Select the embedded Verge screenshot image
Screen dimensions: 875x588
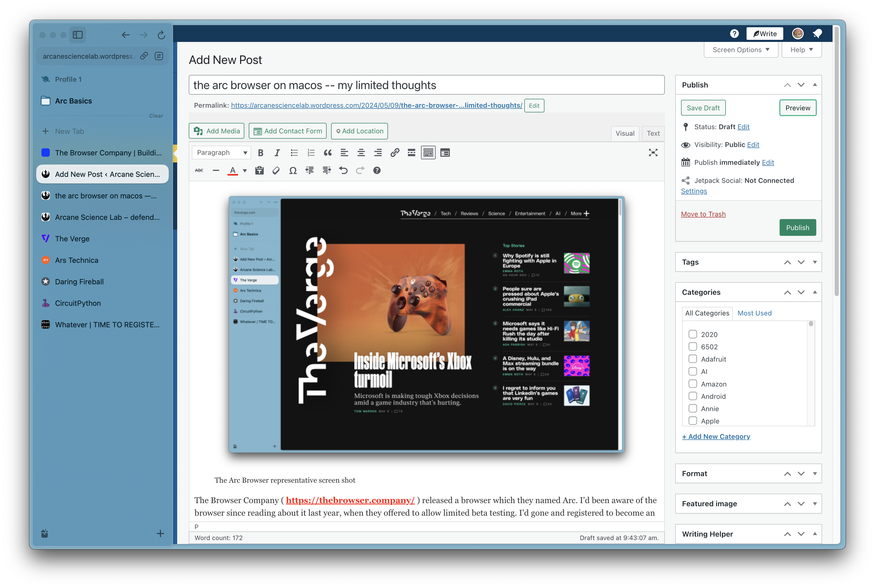pos(426,324)
